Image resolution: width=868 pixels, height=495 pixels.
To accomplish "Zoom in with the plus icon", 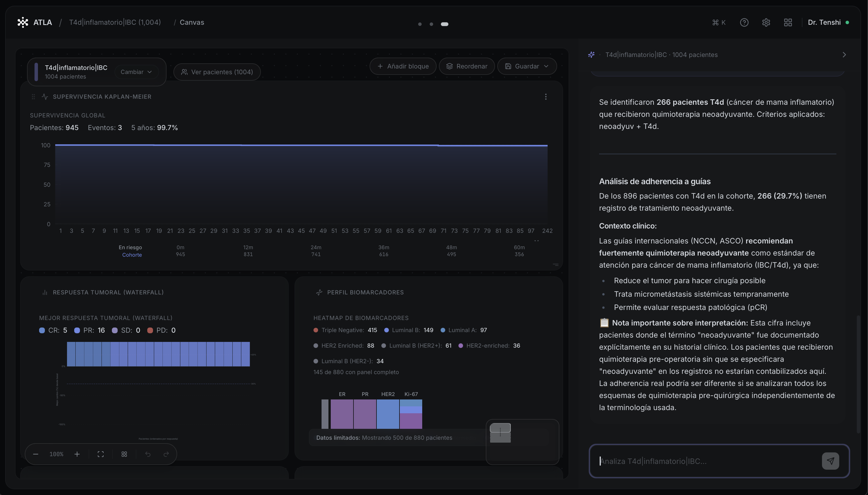I will coord(77,454).
